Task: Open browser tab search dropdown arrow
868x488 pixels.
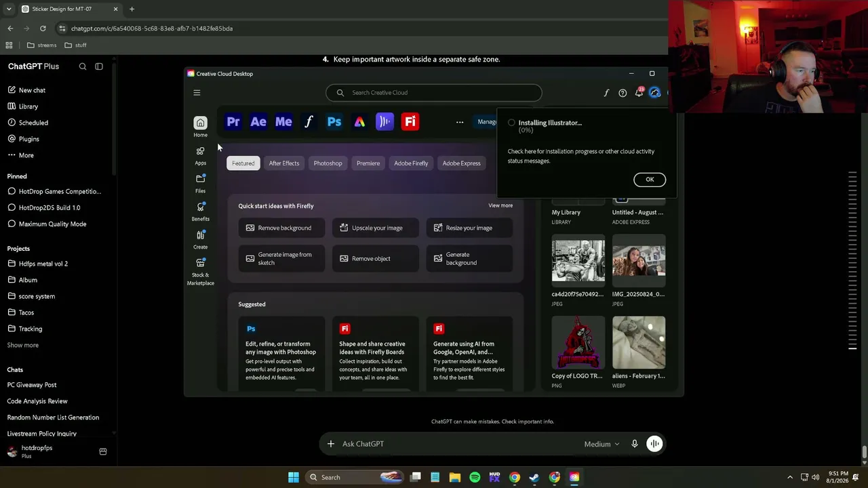Action: 9,9
